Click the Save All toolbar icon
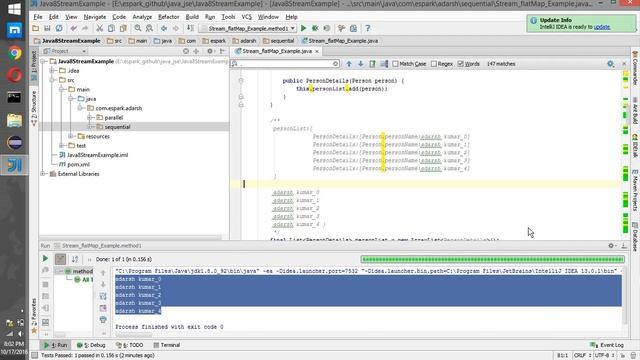This screenshot has width=640, height=360. pyautogui.click(x=47, y=29)
